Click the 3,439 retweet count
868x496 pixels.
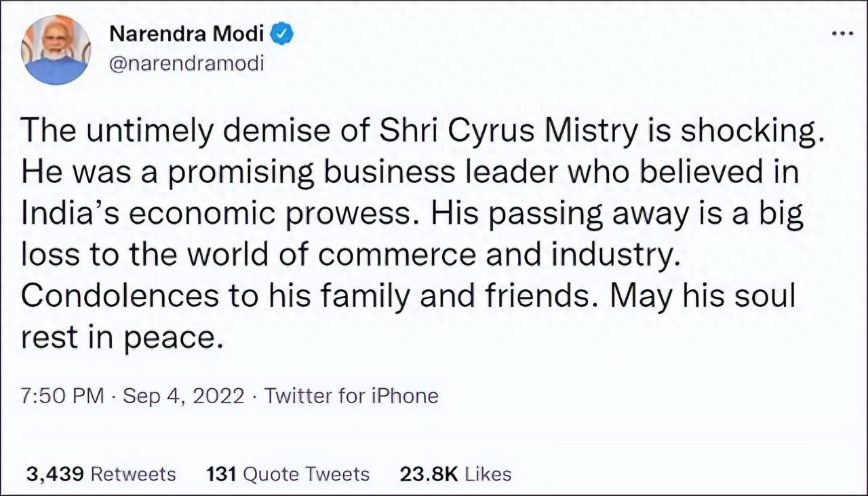tap(55, 474)
